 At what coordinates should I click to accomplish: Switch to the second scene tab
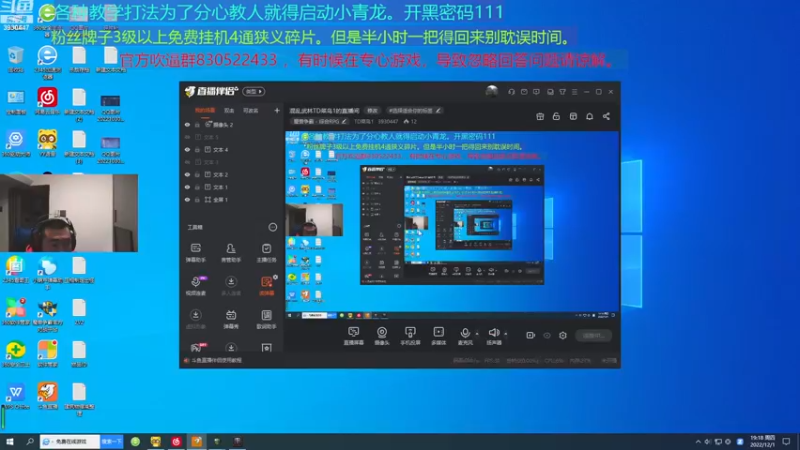(229, 110)
